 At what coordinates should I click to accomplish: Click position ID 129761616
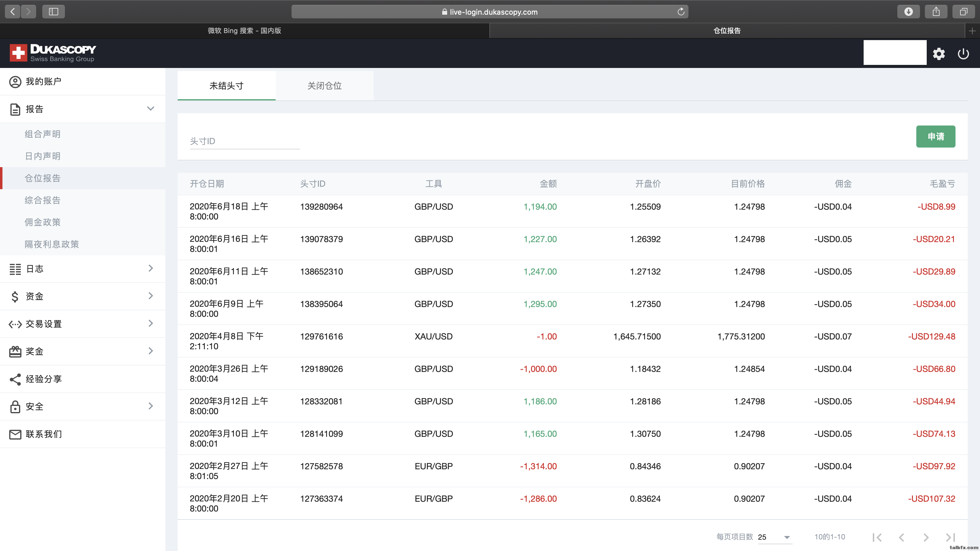[322, 336]
